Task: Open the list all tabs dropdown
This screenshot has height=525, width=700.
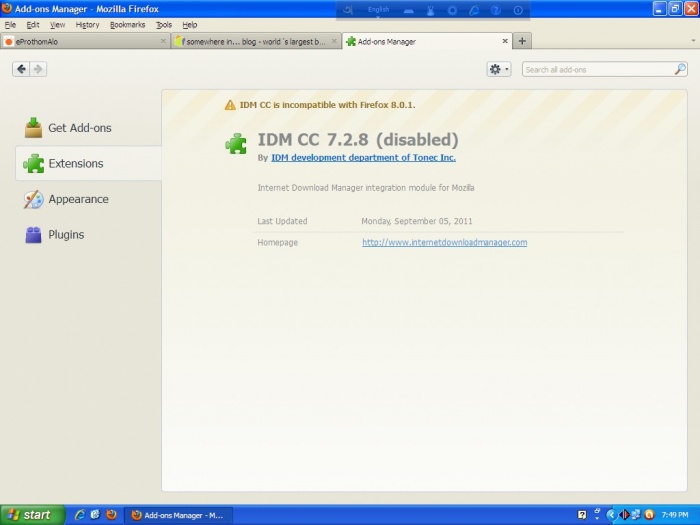Action: point(693,41)
